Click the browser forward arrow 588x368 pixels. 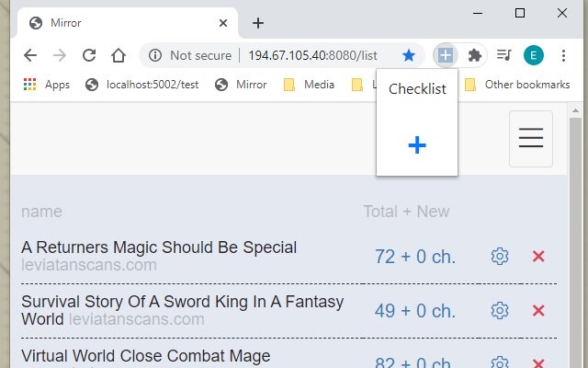59,55
